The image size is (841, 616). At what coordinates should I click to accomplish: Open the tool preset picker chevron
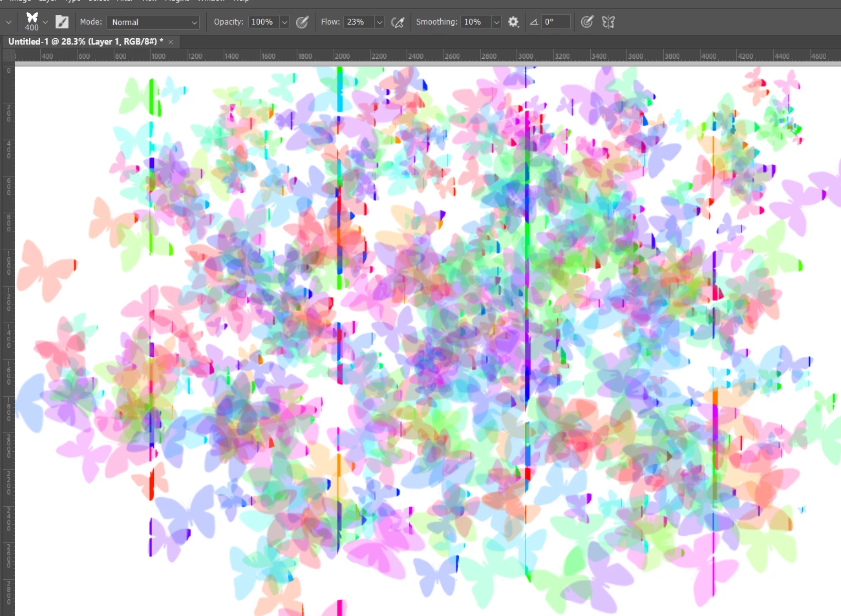(x=8, y=22)
